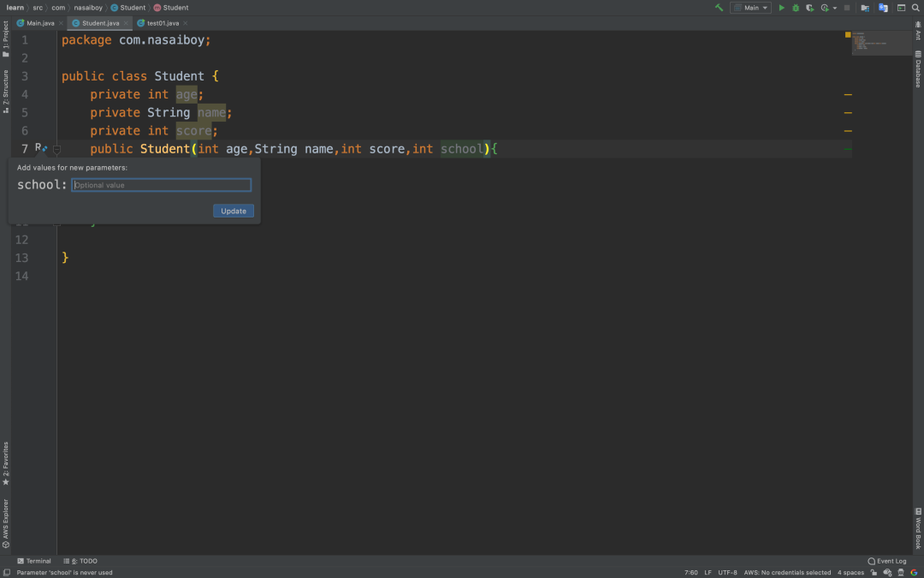Run Main with Coverage icon
The height and width of the screenshot is (578, 924).
coord(809,7)
